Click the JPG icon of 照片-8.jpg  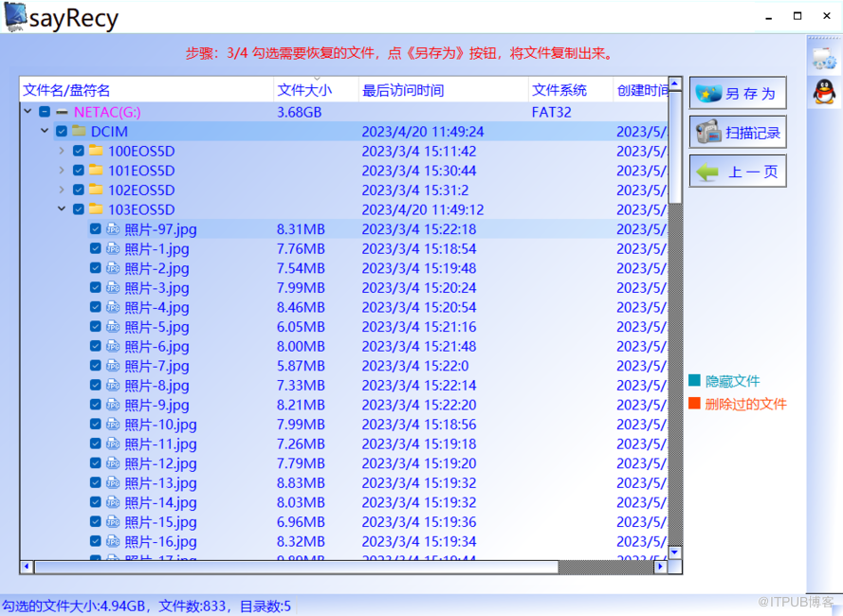[x=113, y=385]
